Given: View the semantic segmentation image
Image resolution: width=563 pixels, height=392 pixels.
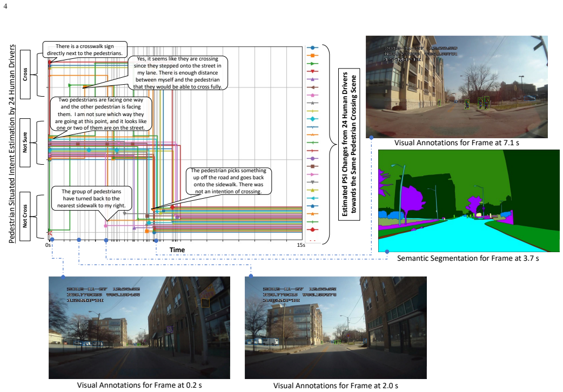Looking at the screenshot, I should click(468, 201).
